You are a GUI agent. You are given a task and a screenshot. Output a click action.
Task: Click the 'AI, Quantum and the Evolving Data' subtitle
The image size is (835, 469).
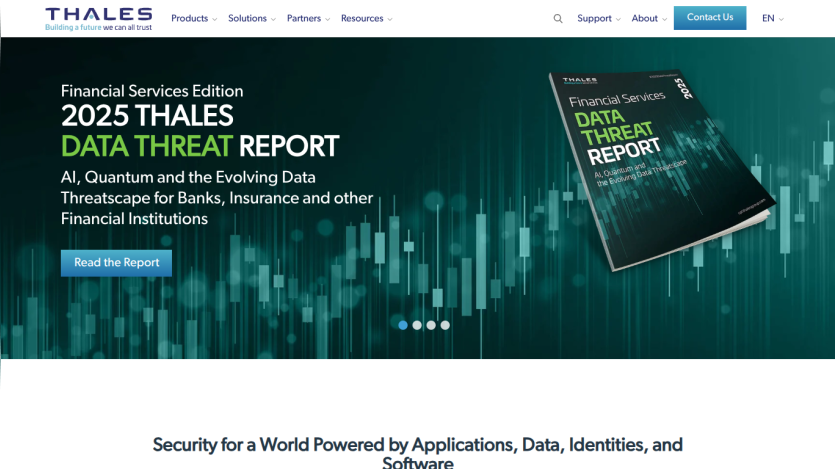(188, 177)
